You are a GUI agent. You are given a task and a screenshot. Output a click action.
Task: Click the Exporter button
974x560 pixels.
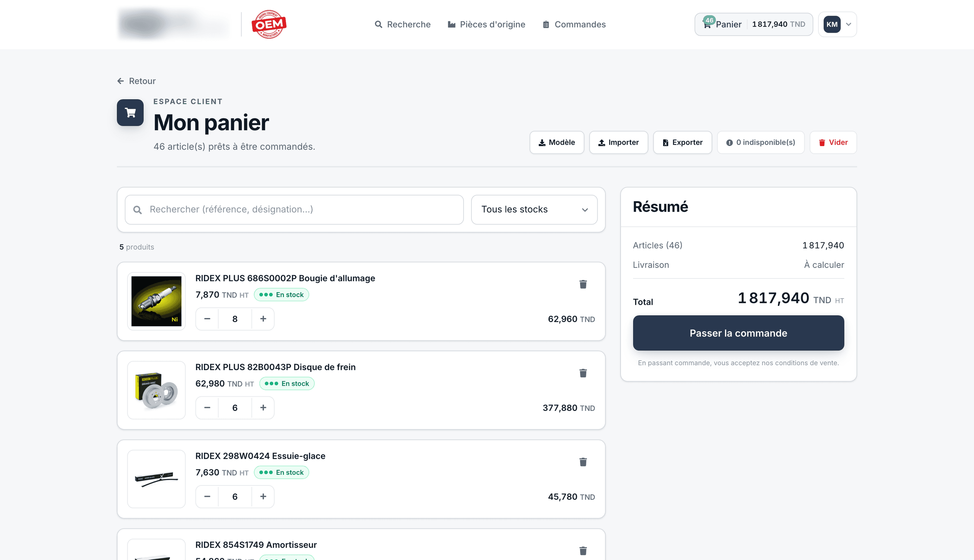click(683, 142)
